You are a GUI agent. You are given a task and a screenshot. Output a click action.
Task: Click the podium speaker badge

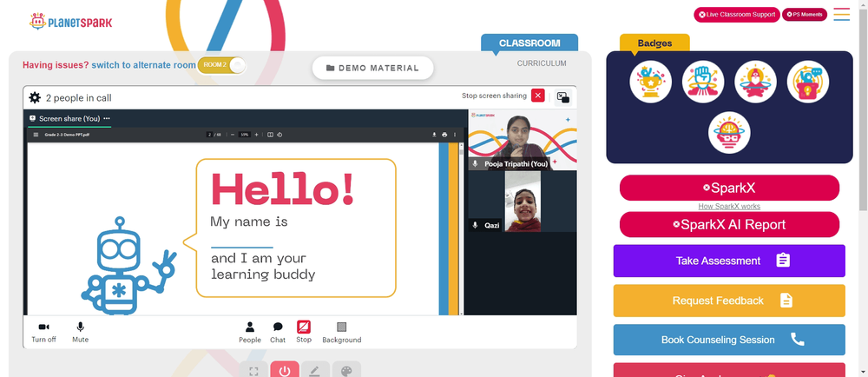pos(807,82)
